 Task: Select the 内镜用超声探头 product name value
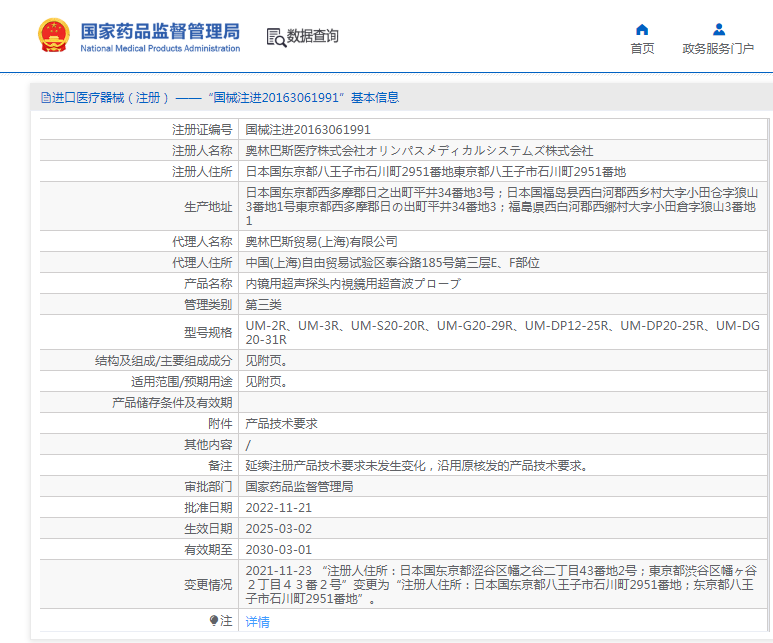click(353, 284)
